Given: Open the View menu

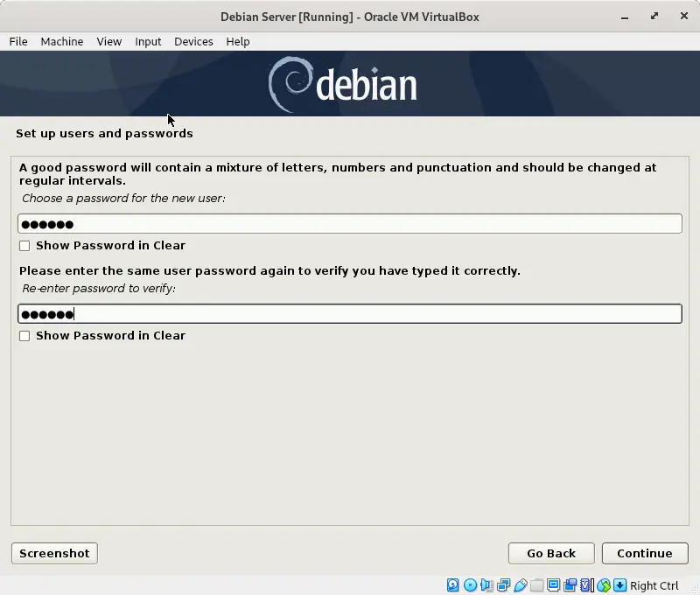Looking at the screenshot, I should click(x=109, y=41).
